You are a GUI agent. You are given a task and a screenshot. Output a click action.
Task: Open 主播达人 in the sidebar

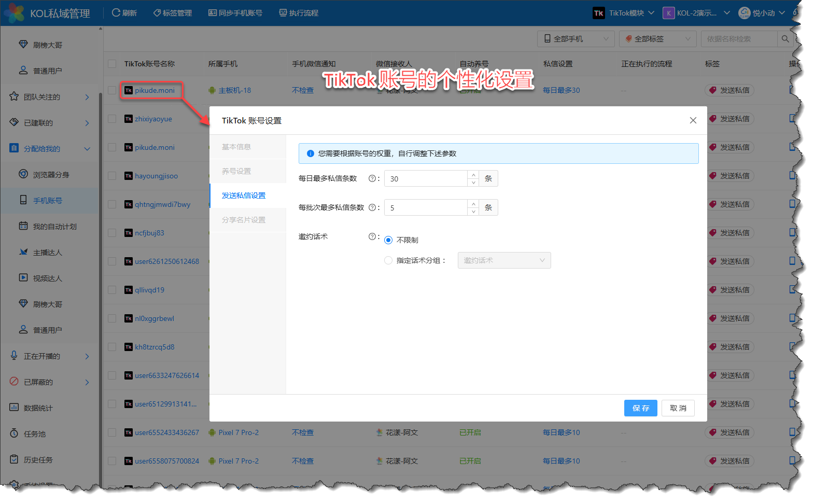click(x=50, y=253)
